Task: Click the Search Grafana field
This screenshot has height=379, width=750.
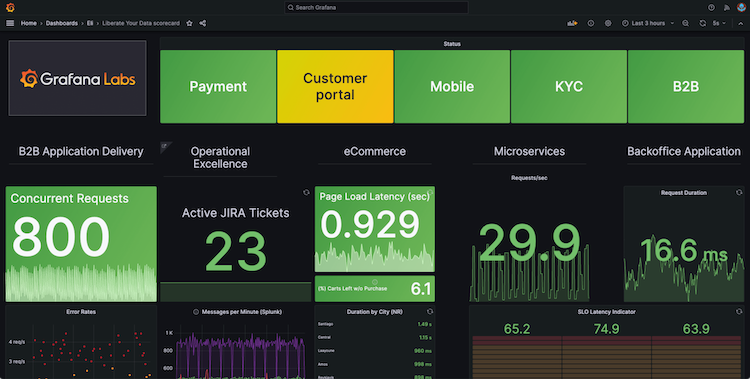Action: 376,7
